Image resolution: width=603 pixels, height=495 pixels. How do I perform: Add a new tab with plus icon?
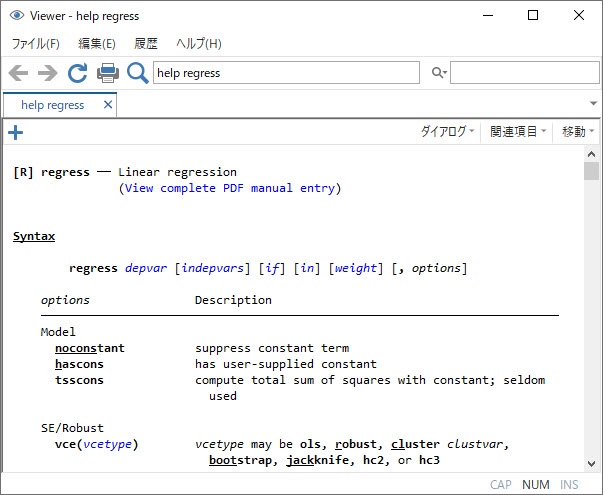(15, 133)
